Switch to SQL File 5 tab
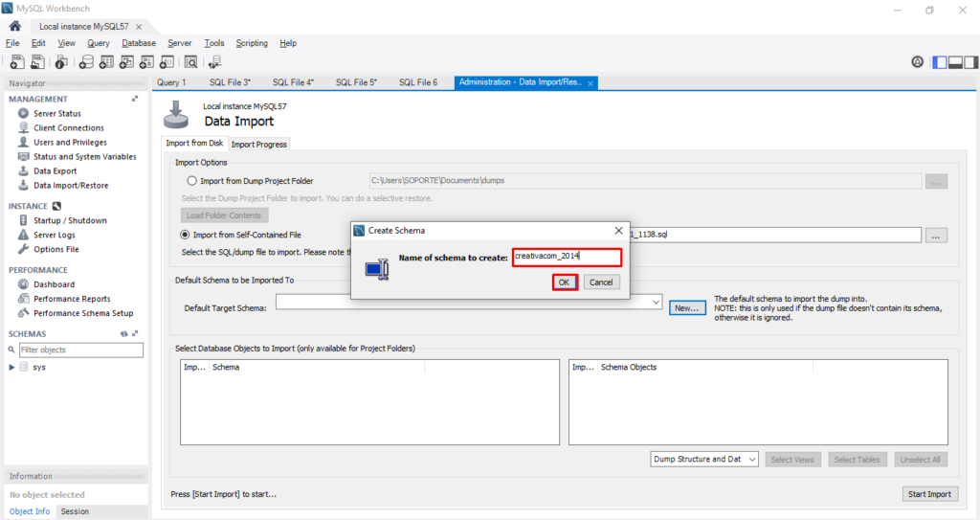Viewport: 980px width, 520px height. 356,82
